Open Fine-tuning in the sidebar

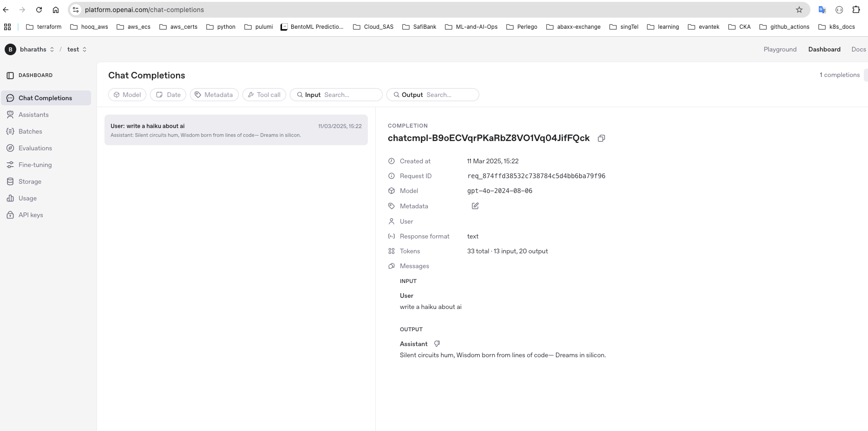pyautogui.click(x=46, y=165)
